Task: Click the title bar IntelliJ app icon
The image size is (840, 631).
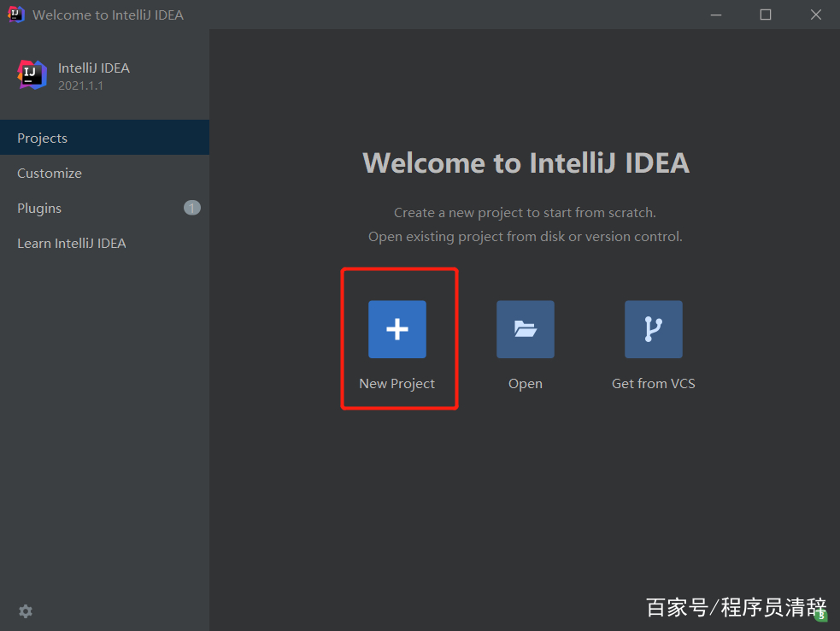Action: point(16,15)
